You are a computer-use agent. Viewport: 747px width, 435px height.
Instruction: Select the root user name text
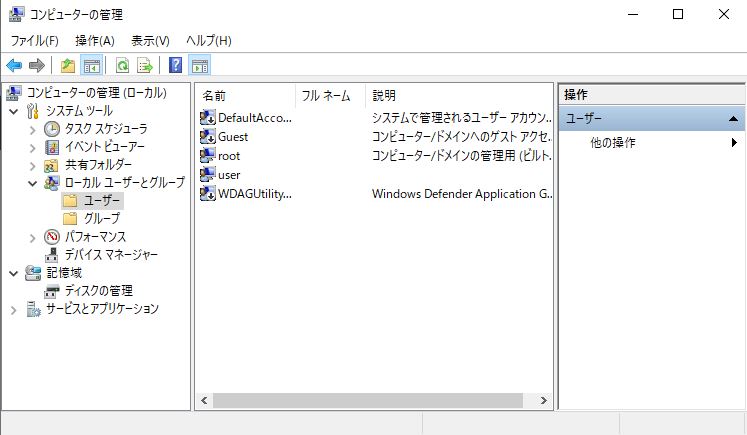coord(229,156)
